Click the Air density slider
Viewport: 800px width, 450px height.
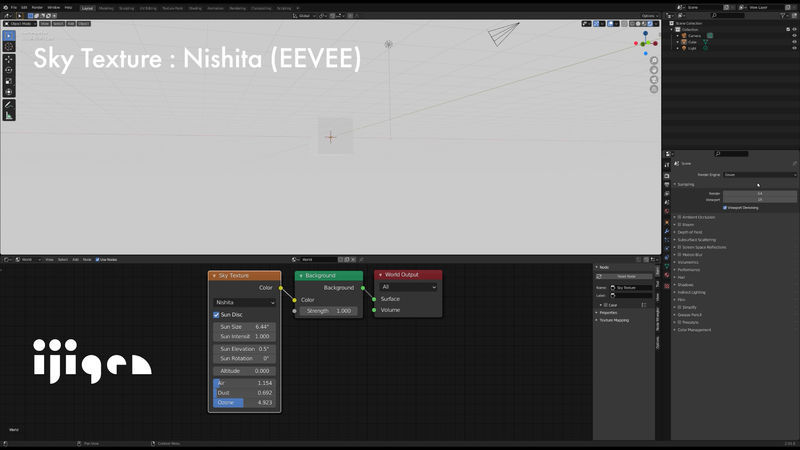point(245,383)
